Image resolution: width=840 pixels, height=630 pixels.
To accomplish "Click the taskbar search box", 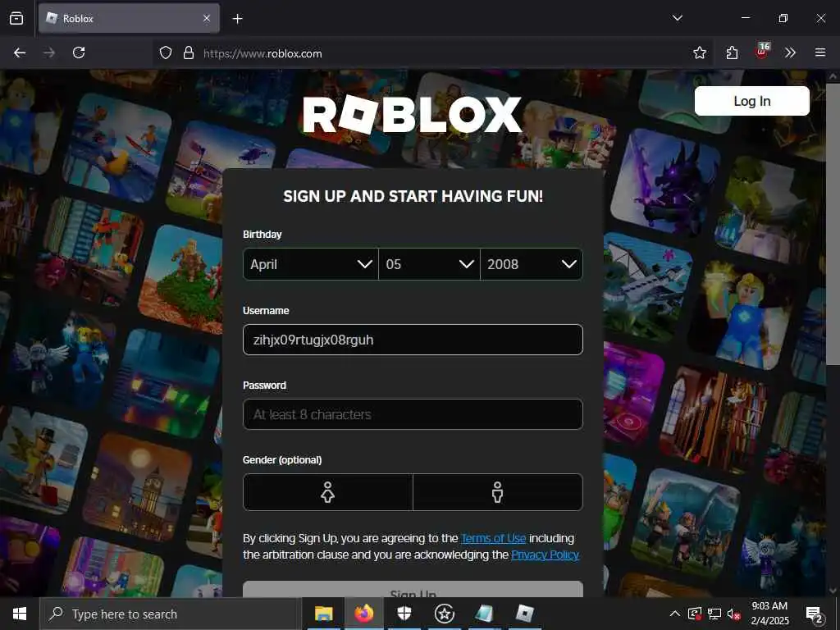I will pyautogui.click(x=171, y=614).
